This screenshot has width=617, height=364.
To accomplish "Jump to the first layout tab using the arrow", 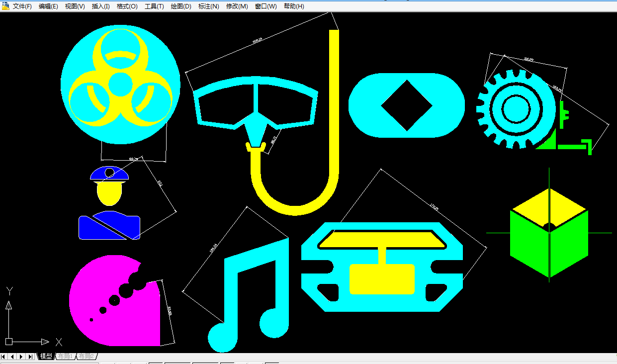I will pos(4,357).
